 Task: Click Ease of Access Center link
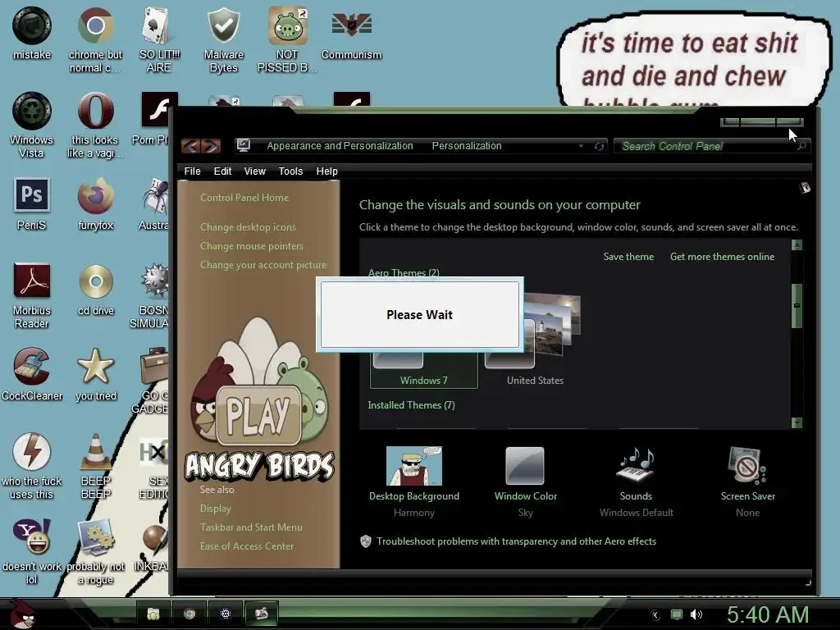246,546
